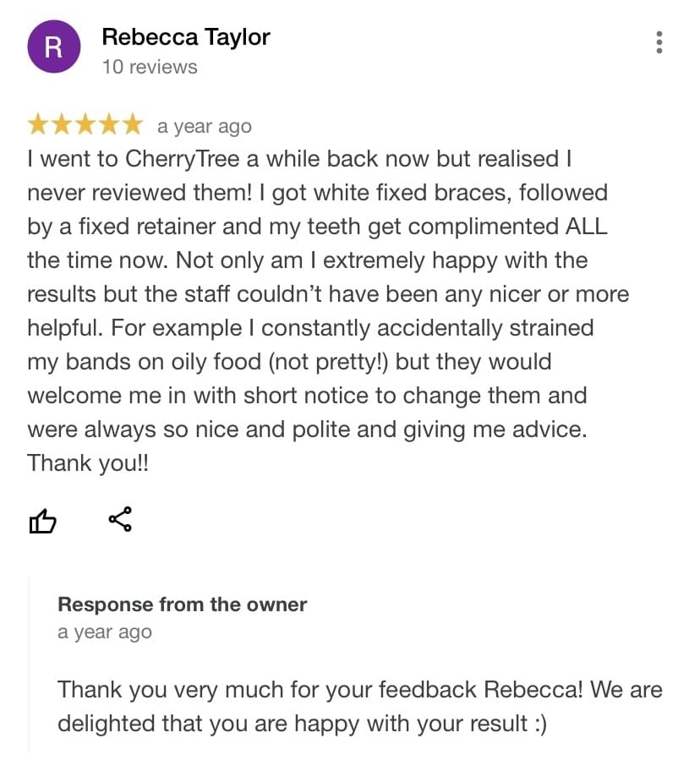700x771 pixels.
Task: Click the purple 'R' profile avatar
Action: [x=52, y=47]
